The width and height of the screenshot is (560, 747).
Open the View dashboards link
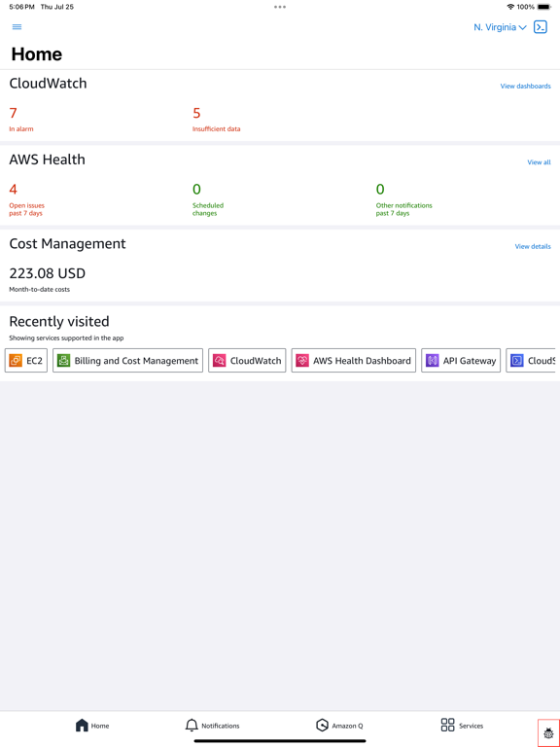pyautogui.click(x=525, y=87)
